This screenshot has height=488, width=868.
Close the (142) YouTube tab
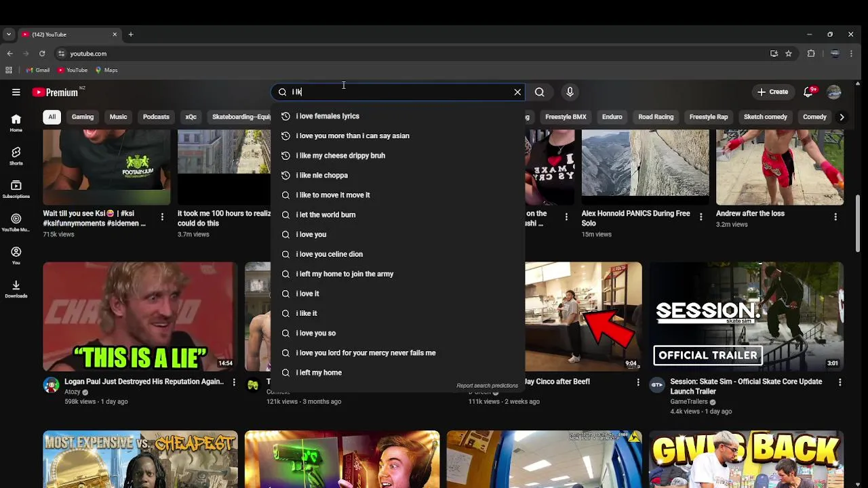point(115,35)
